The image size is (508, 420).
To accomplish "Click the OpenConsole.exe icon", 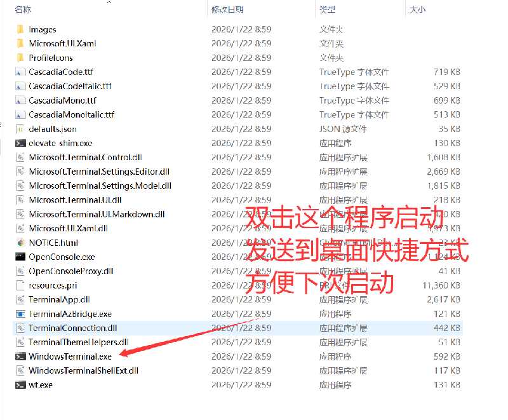I will coord(20,257).
